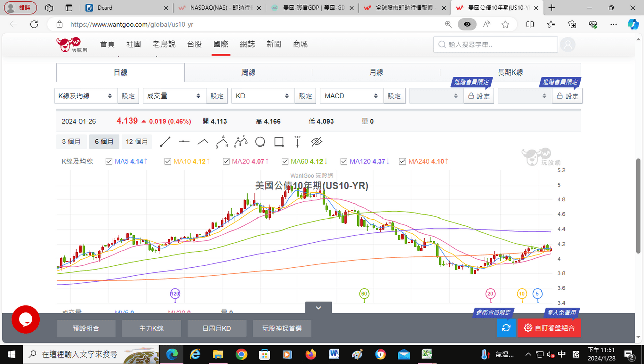
Task: Toggle the MA60 moving average checkbox
Action: pos(285,161)
